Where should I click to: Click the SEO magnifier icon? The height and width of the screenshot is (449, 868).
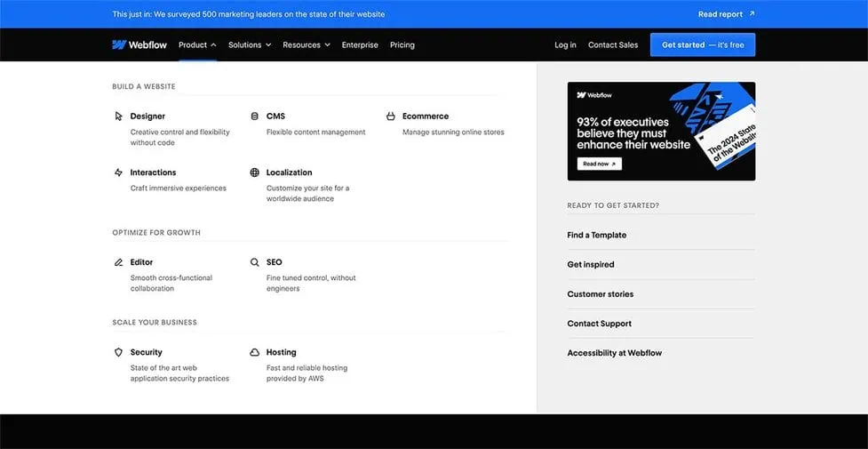(255, 262)
